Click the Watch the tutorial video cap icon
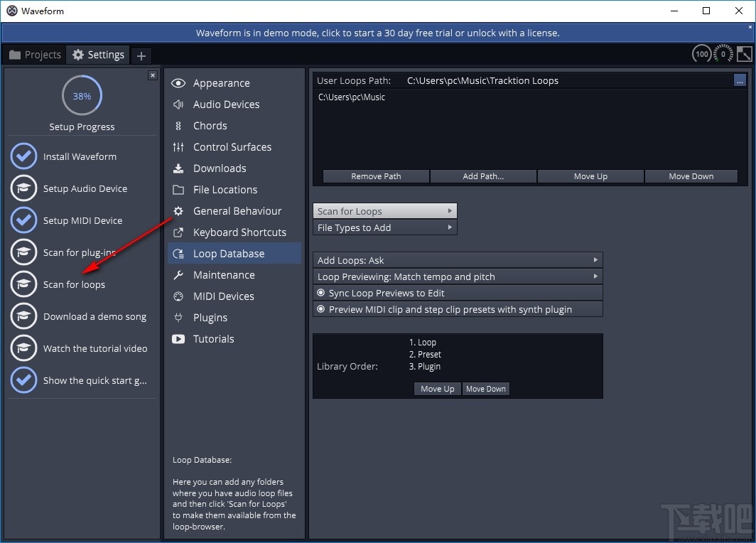756x543 pixels. pos(23,348)
